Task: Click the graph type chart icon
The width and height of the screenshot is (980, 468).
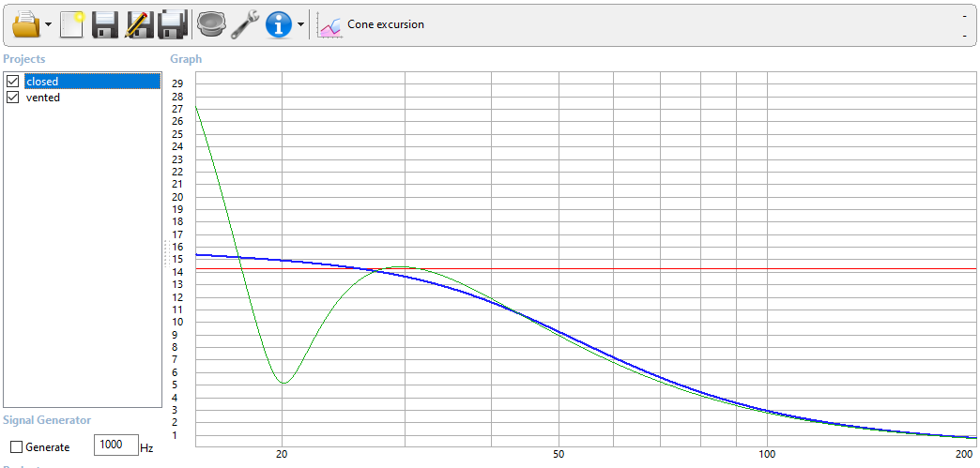Action: 329,25
